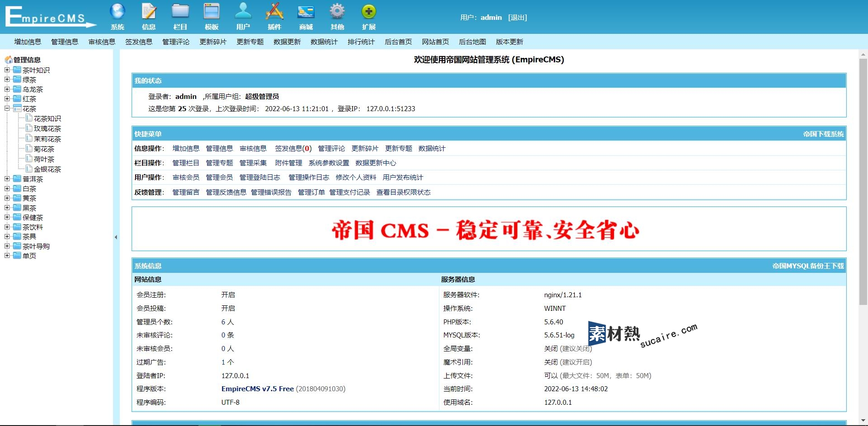Screen dimensions: 868x426
Task: Expand the 茶叶知识 tree node
Action: (7, 70)
